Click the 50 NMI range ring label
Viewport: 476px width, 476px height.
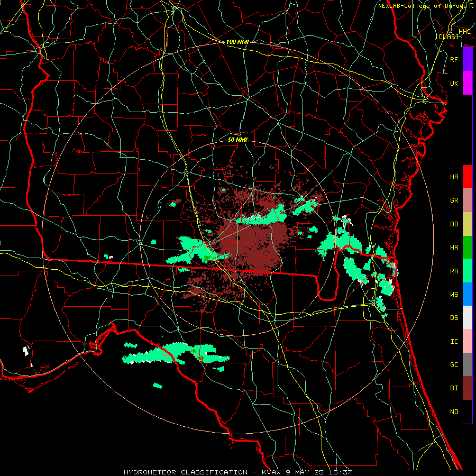click(237, 140)
